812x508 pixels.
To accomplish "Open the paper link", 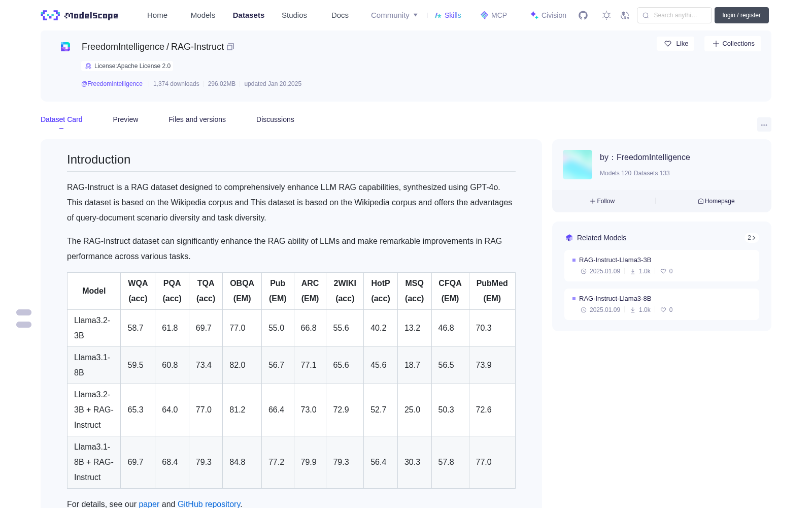I will click(x=149, y=504).
